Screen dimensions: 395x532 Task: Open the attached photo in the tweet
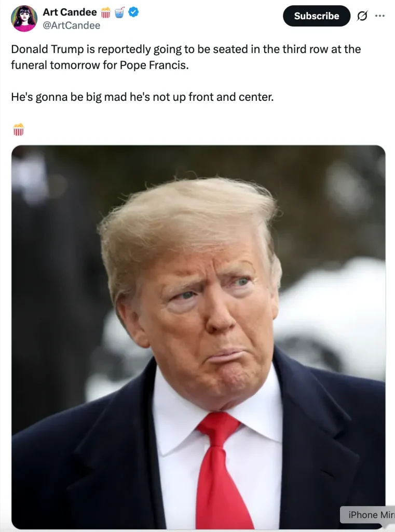coord(198,337)
